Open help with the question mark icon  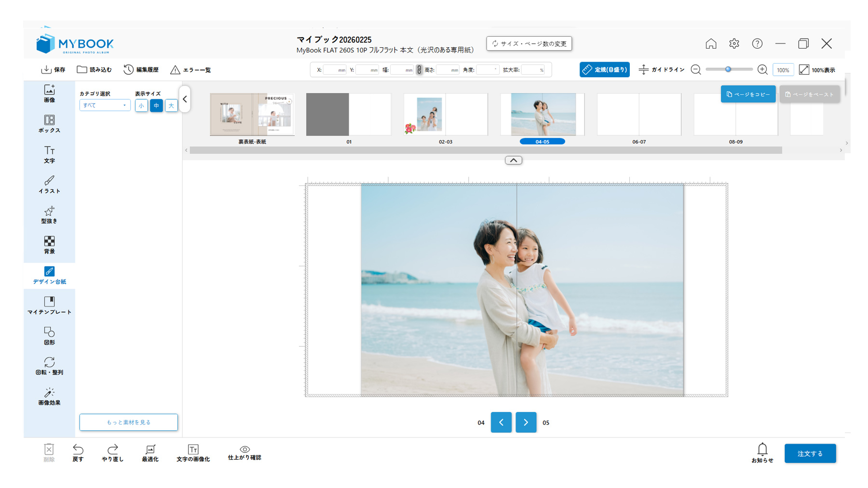tap(757, 43)
